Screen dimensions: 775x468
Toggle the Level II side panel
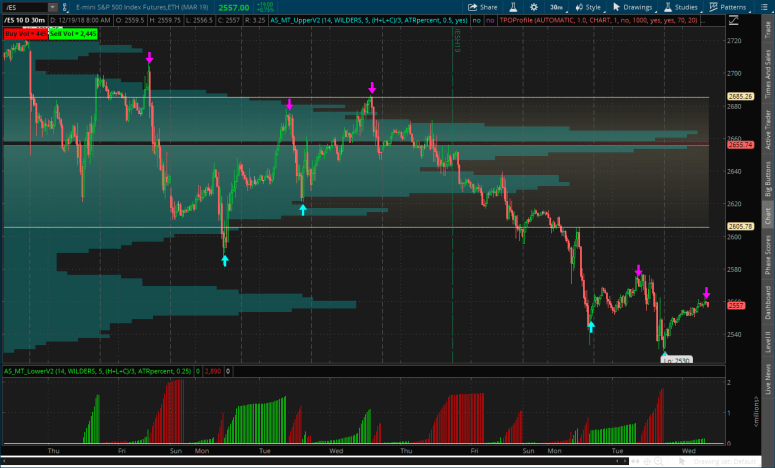[767, 341]
